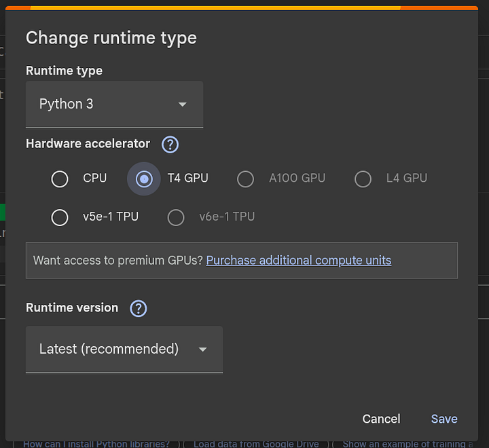Open the Hardware accelerator help icon
The height and width of the screenshot is (448, 489).
pyautogui.click(x=170, y=144)
